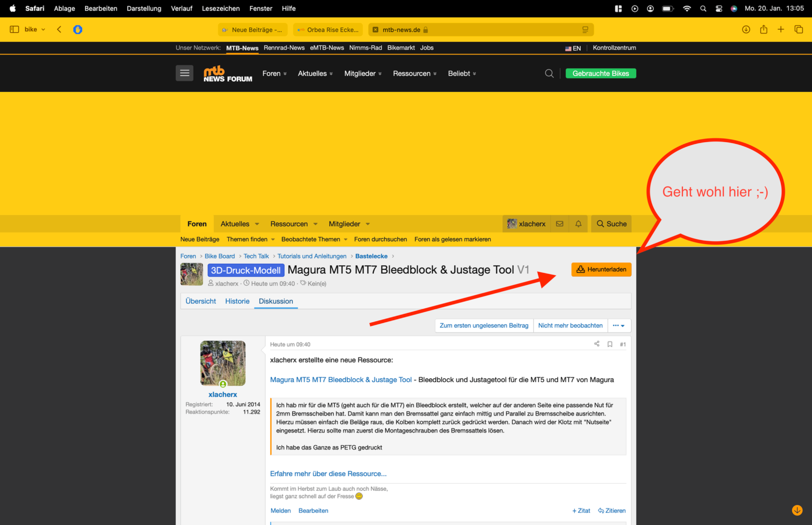Toggle the Safari sidebar icon

point(14,29)
